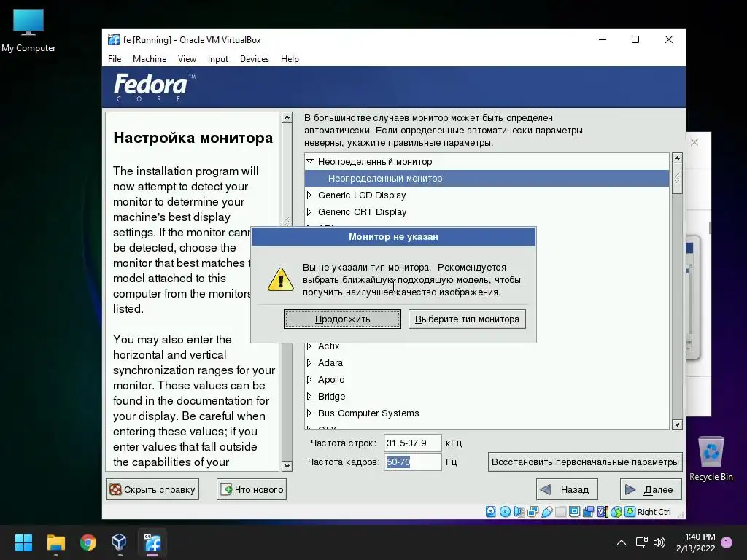Click the yellow warning triangle icon
This screenshot has height=560, width=747.
pyautogui.click(x=281, y=279)
